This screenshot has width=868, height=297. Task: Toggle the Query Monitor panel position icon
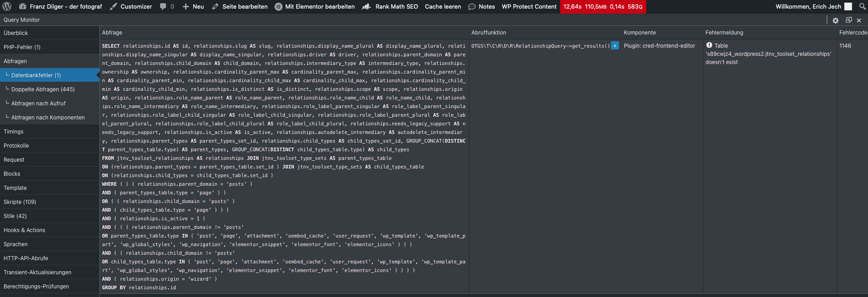point(848,20)
